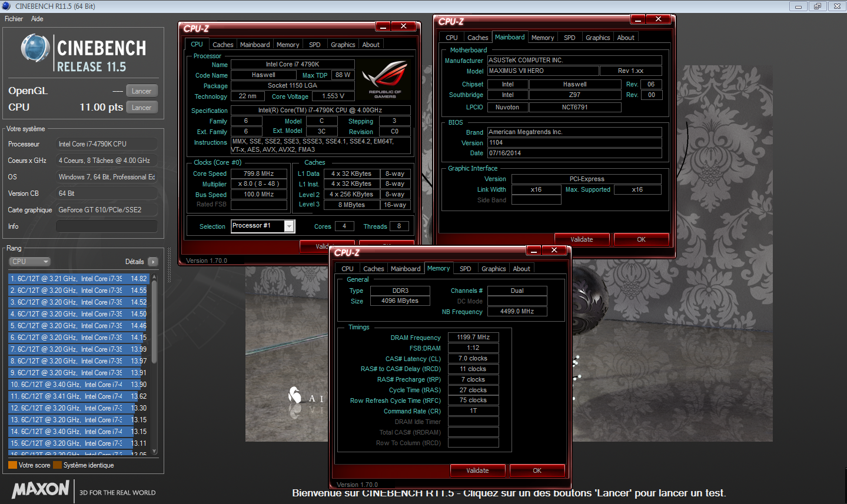This screenshot has width=847, height=504.
Task: Click the Maxon logo at bottom left
Action: pyautogui.click(x=41, y=489)
